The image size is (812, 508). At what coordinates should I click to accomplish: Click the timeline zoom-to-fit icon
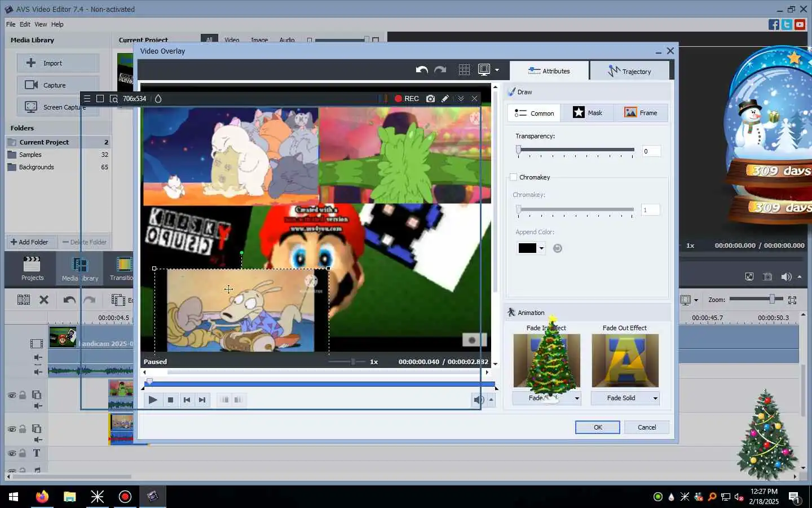pos(792,300)
